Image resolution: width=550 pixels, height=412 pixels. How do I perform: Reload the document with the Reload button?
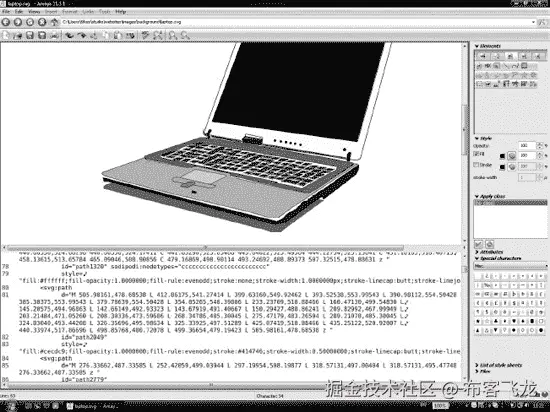30,22
